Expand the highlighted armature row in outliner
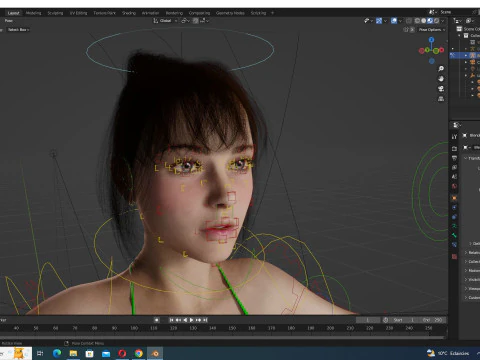 click(x=466, y=55)
